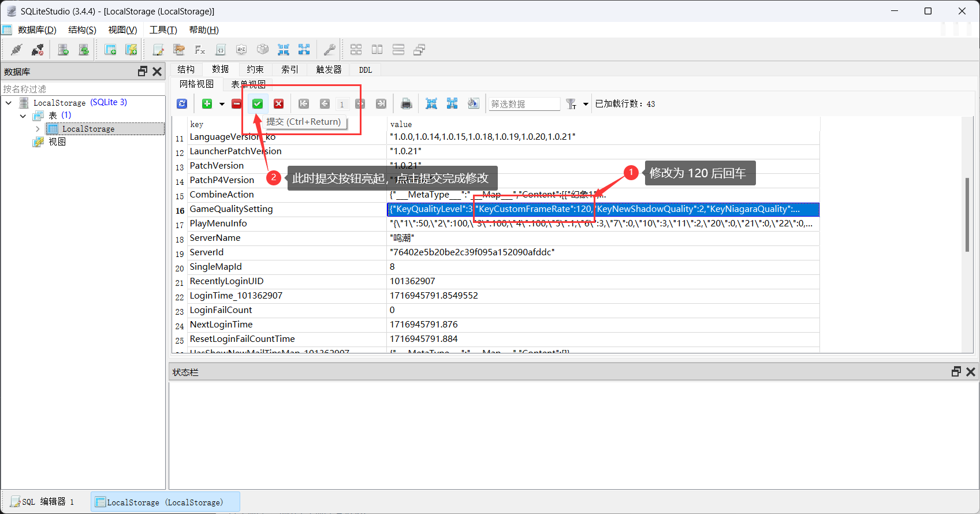
Task: Click the filter data input field
Action: click(x=524, y=104)
